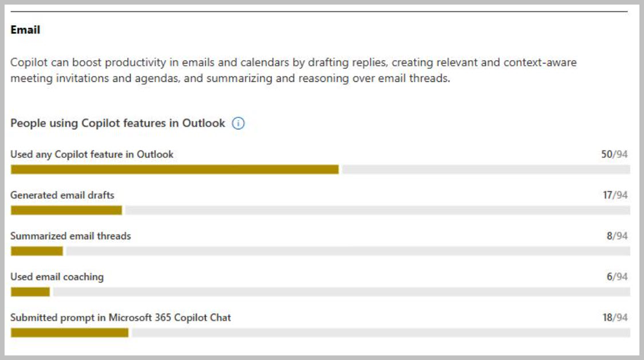Image resolution: width=644 pixels, height=360 pixels.
Task: Select the 8/94 summarized threads count
Action: (617, 236)
